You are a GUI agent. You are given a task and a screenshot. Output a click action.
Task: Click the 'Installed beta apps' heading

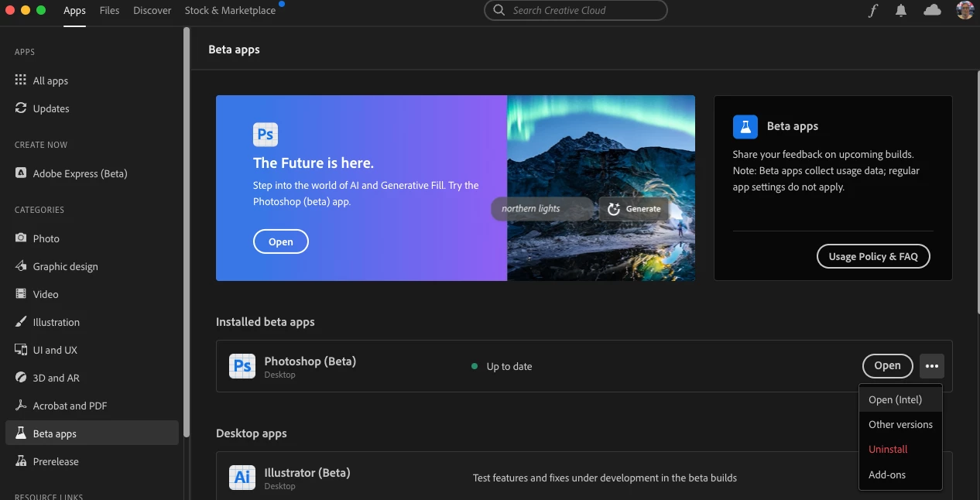(266, 322)
